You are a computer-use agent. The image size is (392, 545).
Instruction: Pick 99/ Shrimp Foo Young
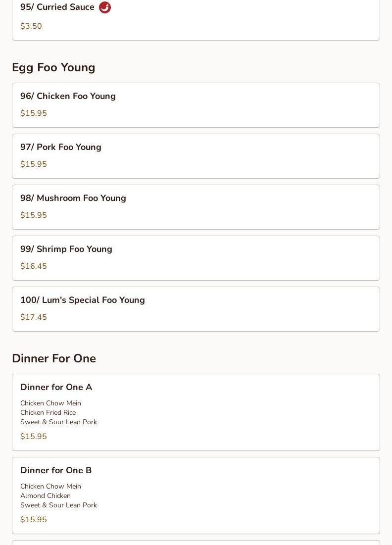click(66, 249)
